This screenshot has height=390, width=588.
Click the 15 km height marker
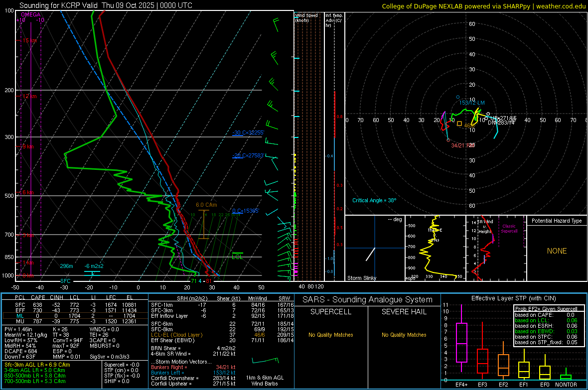click(x=29, y=40)
